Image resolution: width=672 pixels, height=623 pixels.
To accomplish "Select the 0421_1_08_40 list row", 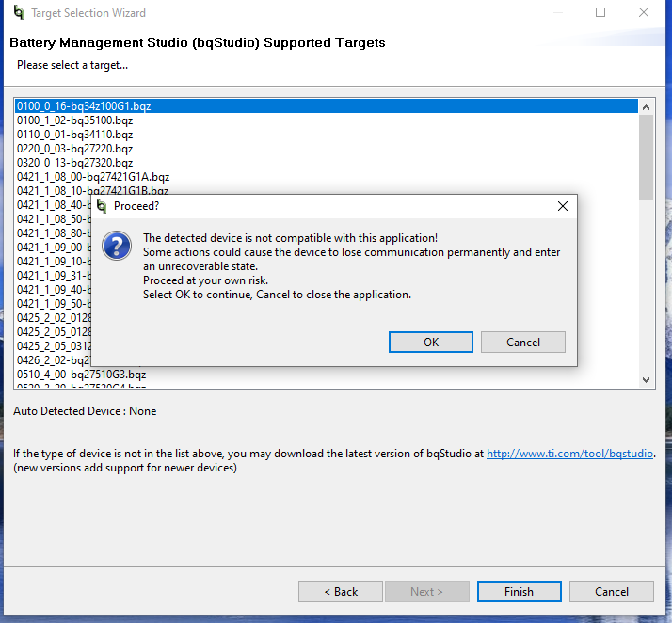I will (53, 205).
